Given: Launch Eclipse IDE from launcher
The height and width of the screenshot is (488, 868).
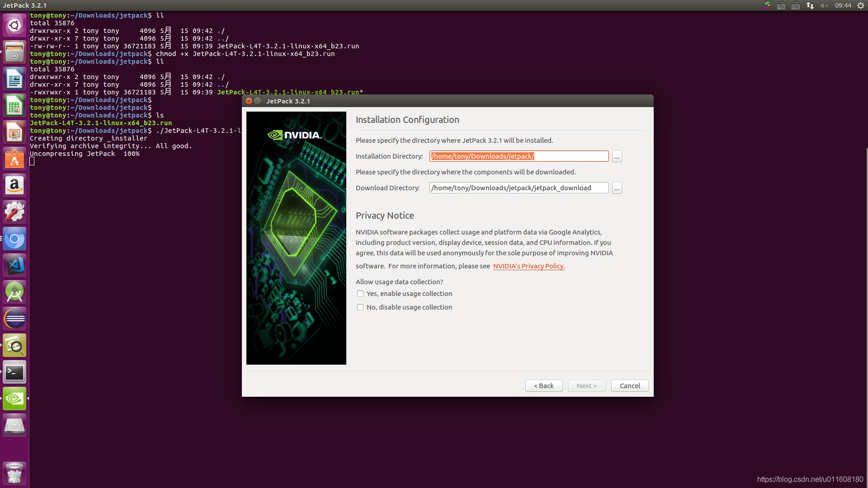Looking at the screenshot, I should point(14,319).
